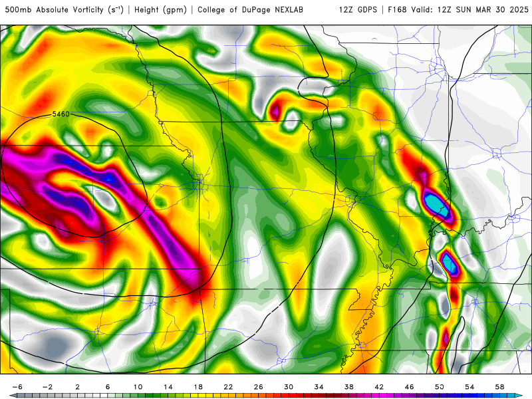This screenshot has height=399, width=532.
Task: Click the "12Z GDPS" model run label
Action: coord(358,10)
